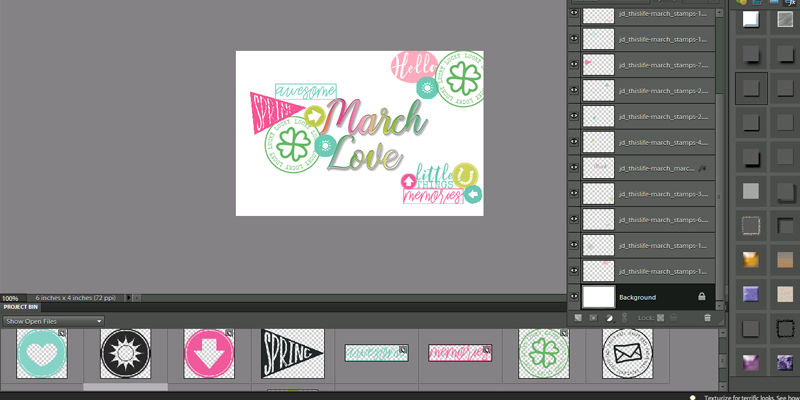Hide the jd_thislife-march_stamps-7 layer
The height and width of the screenshot is (400, 800).
(574, 64)
